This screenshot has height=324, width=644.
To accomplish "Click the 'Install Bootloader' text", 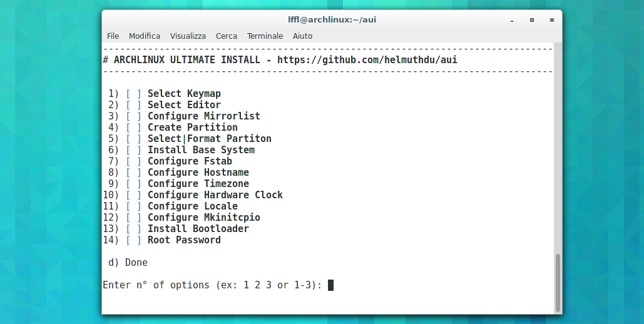I will tap(198, 229).
